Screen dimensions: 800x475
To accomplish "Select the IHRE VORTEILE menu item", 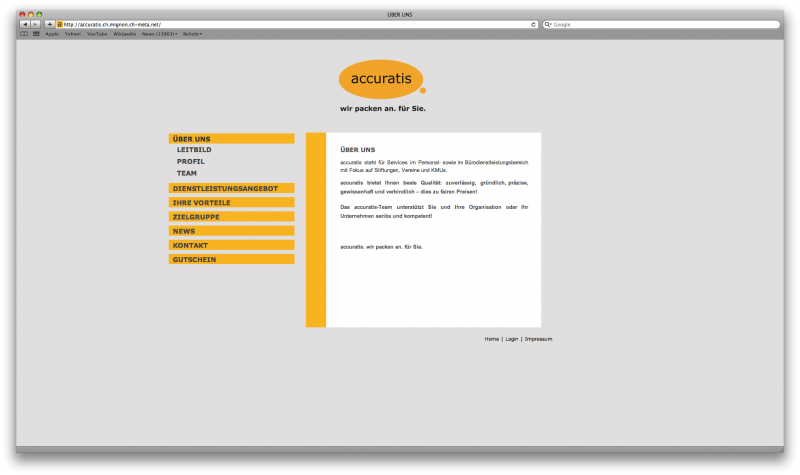I will pyautogui.click(x=232, y=203).
